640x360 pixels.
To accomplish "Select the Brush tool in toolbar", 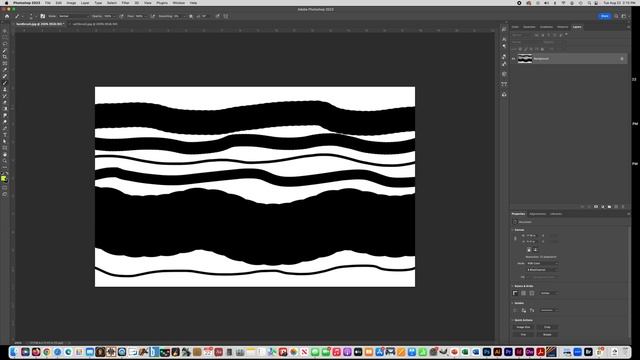I will pos(5,83).
